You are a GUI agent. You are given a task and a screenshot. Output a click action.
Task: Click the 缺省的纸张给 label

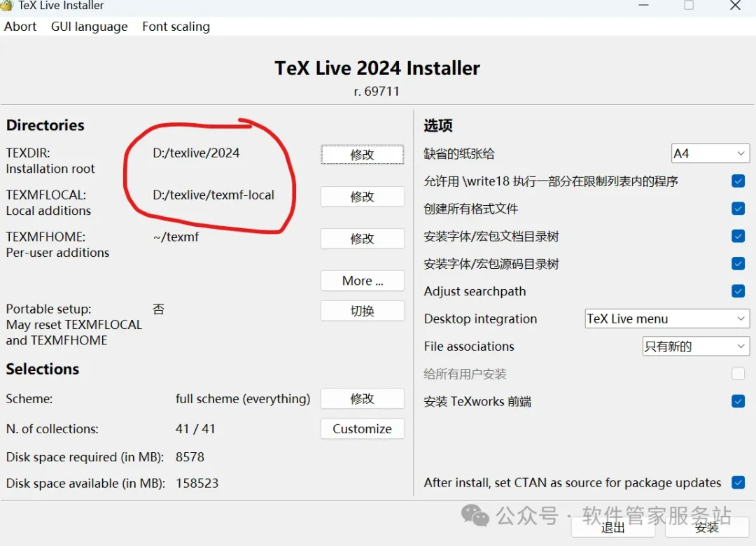pos(459,154)
